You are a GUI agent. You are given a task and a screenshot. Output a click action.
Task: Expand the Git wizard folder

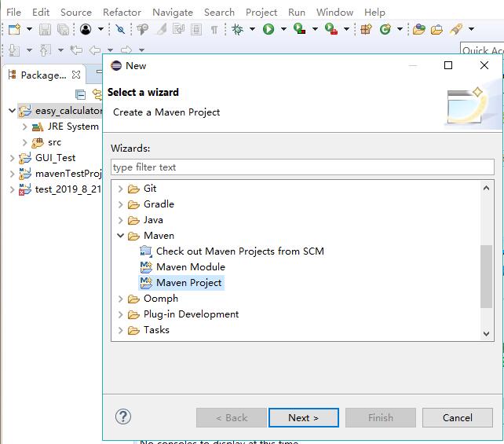pos(121,189)
